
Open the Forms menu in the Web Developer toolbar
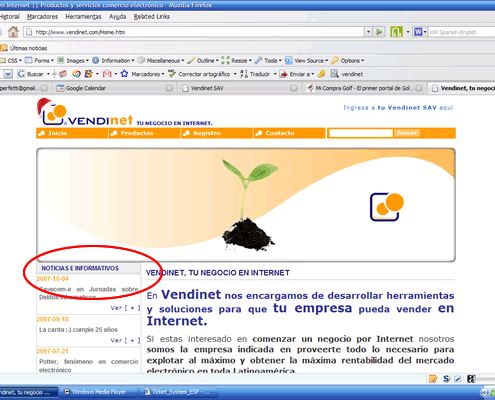click(x=39, y=61)
